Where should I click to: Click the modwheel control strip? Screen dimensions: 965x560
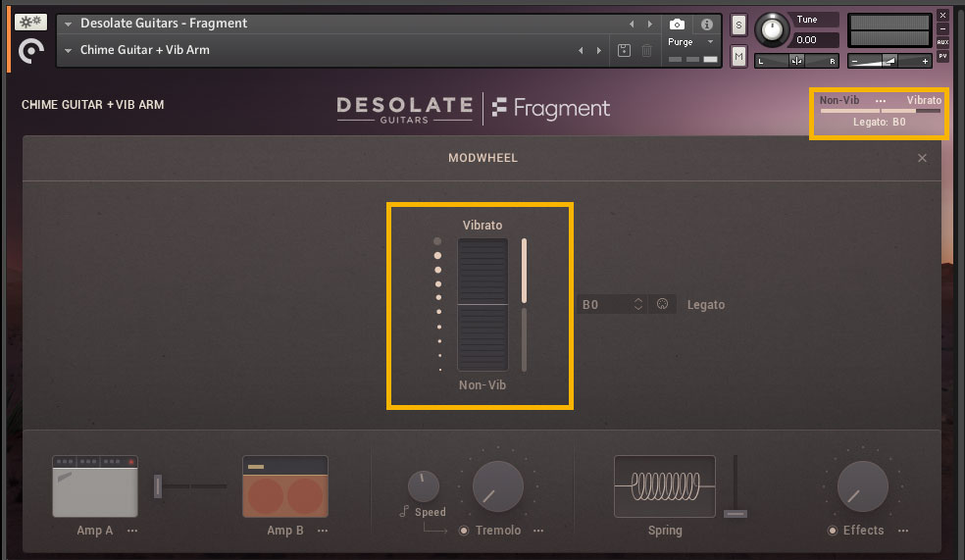482,305
